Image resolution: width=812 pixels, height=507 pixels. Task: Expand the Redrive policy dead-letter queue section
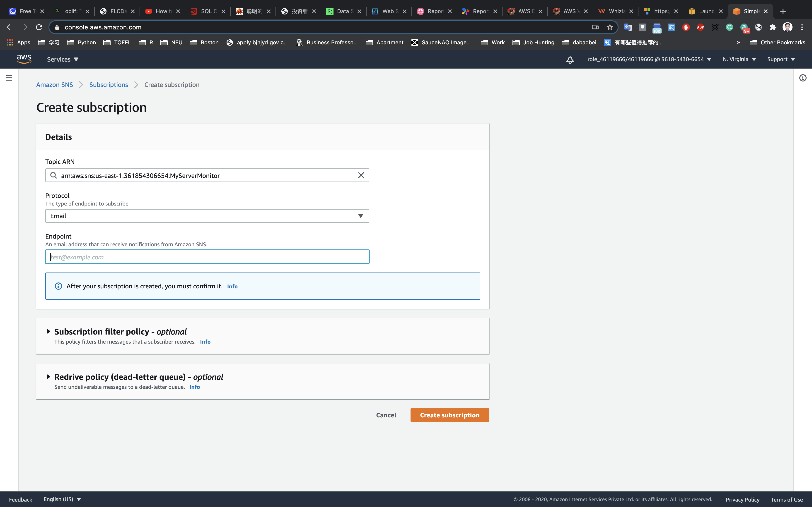point(48,377)
